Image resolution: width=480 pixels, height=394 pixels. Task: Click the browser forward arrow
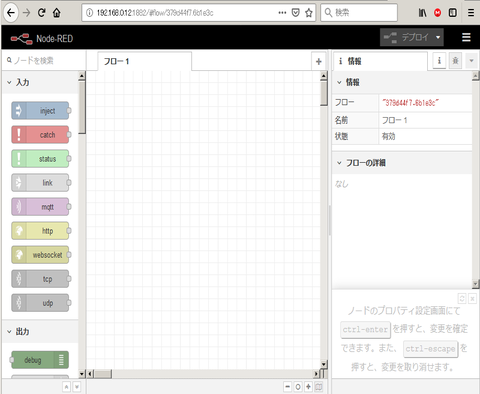tap(26, 13)
